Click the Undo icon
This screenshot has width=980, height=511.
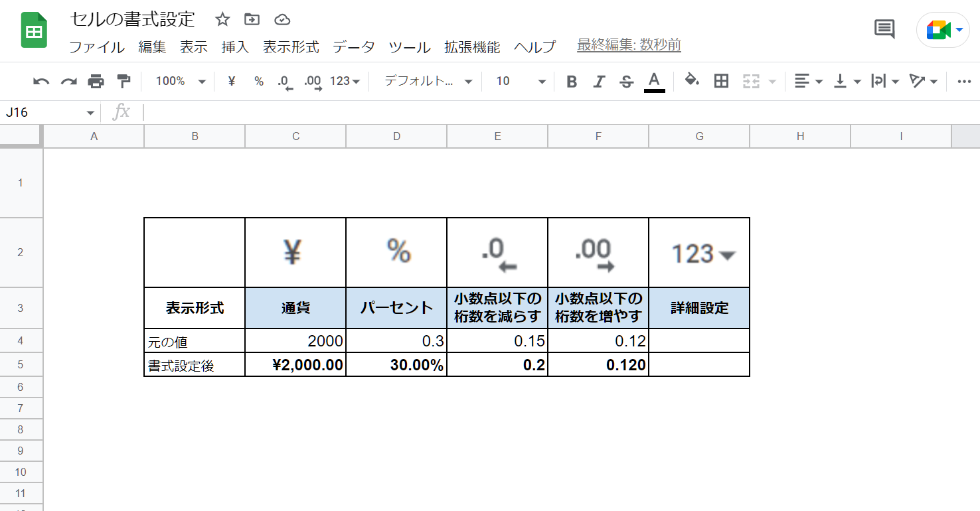(41, 81)
